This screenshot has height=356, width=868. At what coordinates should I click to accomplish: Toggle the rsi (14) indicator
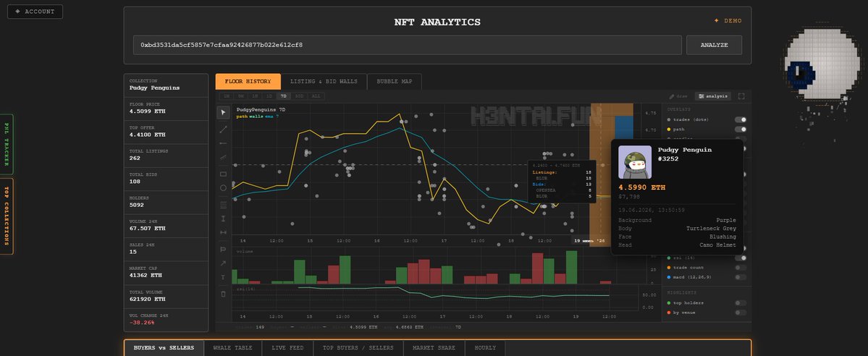point(740,258)
